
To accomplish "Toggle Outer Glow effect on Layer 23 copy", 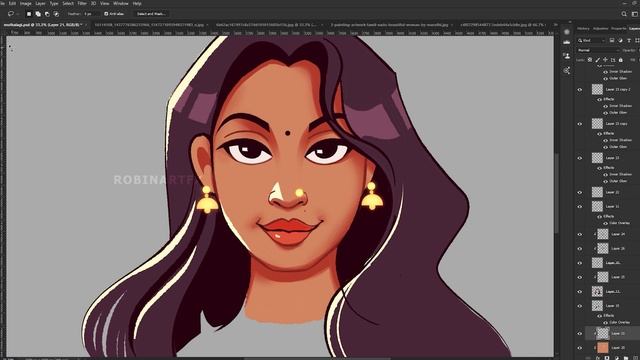I will pyautogui.click(x=605, y=147).
